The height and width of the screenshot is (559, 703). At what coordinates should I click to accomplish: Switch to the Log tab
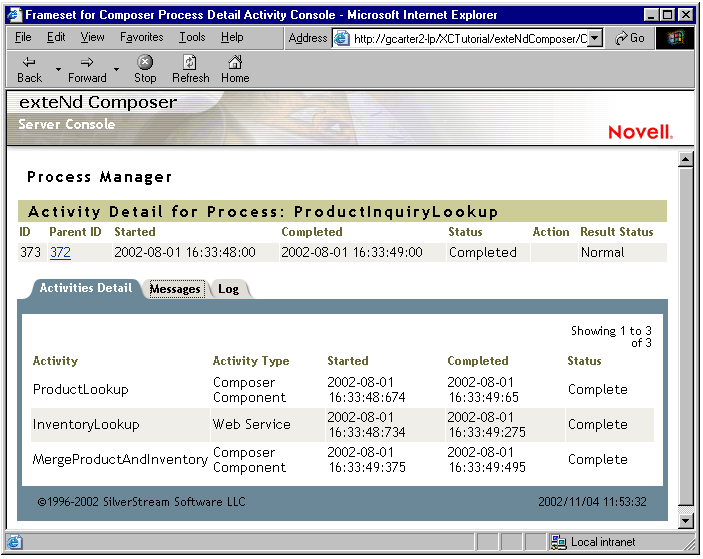coord(229,289)
